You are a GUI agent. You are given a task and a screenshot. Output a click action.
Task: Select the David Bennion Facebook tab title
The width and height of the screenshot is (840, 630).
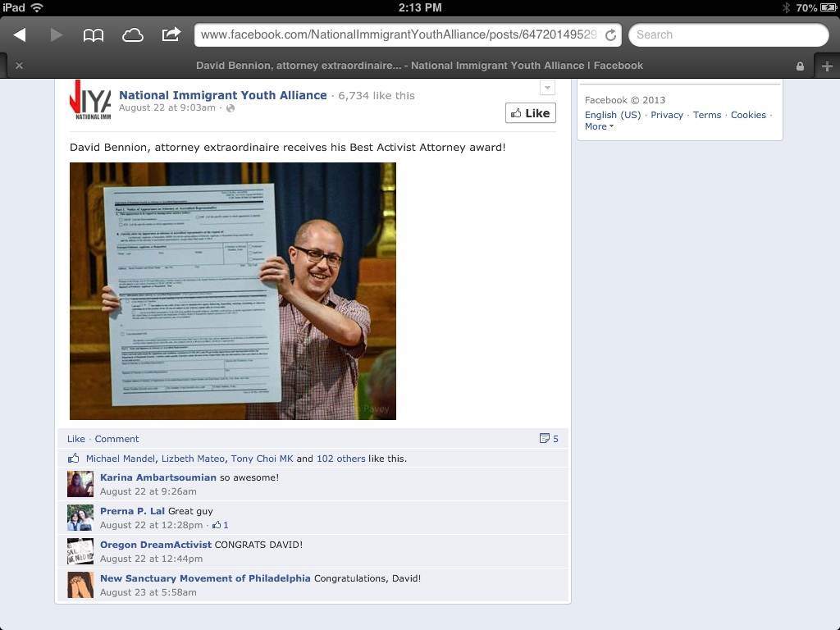(419, 66)
